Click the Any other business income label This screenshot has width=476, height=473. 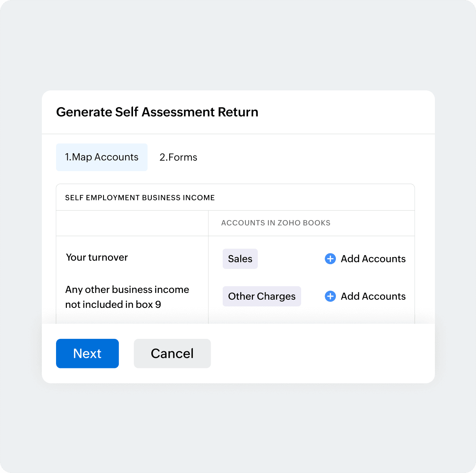point(127,297)
